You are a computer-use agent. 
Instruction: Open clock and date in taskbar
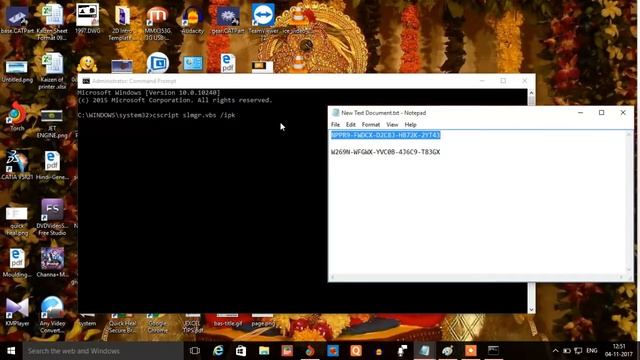[619, 351]
